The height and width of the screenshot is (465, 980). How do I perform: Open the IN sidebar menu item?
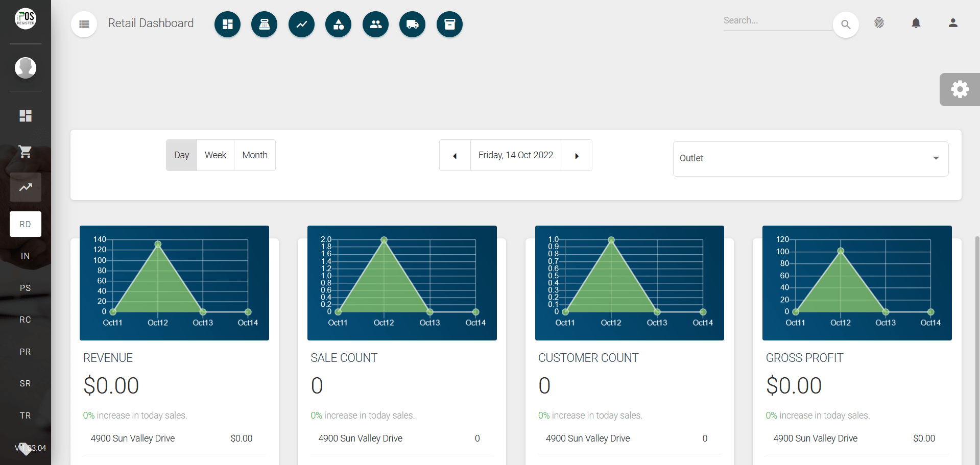[x=25, y=256]
